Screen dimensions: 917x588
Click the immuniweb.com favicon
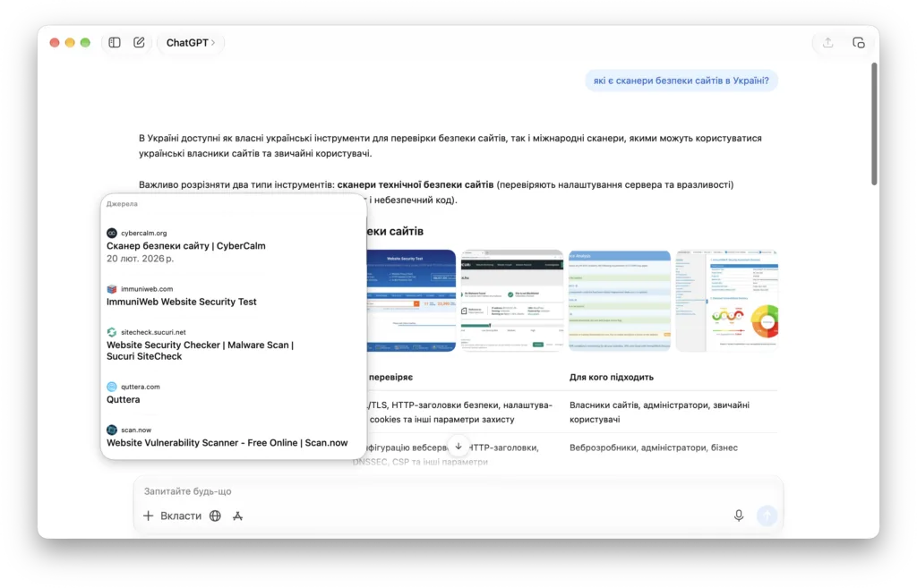(112, 289)
